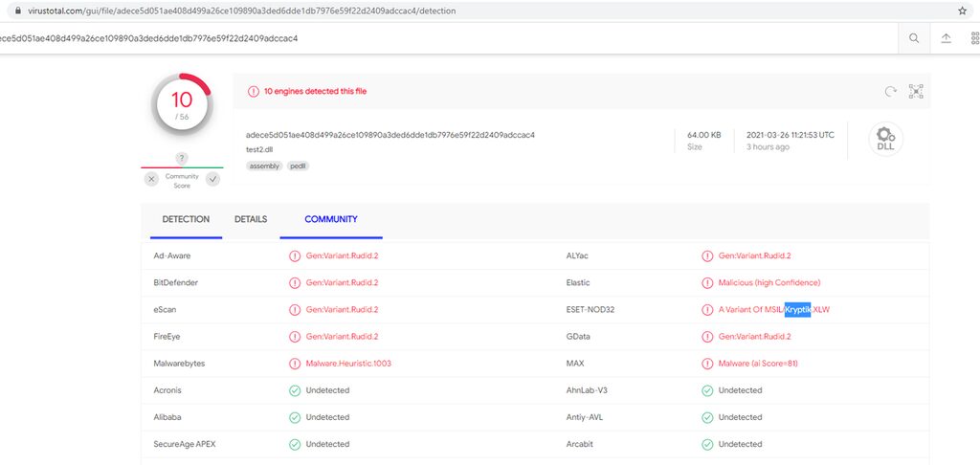Image resolution: width=980 pixels, height=465 pixels.
Task: Click the 'assembly' tag
Action: [x=265, y=166]
